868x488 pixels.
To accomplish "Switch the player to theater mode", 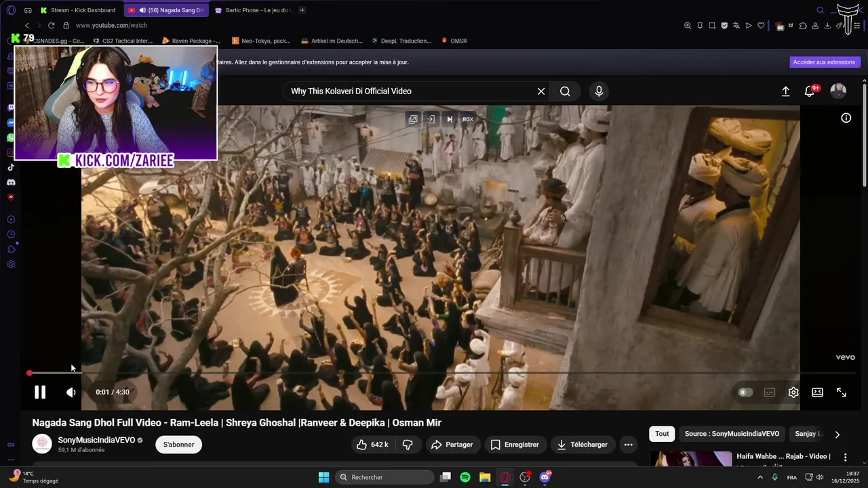I will [818, 392].
